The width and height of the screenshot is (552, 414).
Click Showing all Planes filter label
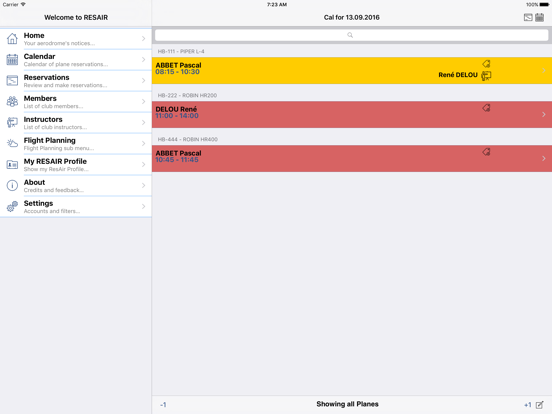tap(347, 404)
